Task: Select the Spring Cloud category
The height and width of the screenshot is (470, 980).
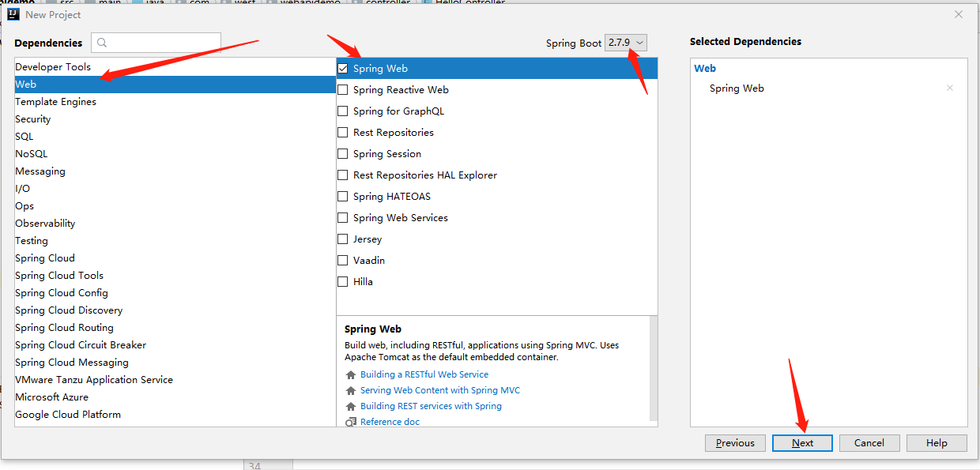Action: pos(175,258)
